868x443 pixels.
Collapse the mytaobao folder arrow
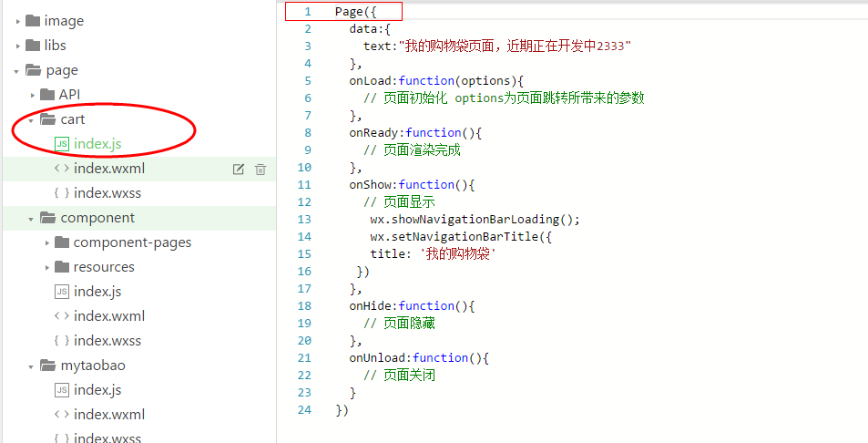[x=31, y=366]
